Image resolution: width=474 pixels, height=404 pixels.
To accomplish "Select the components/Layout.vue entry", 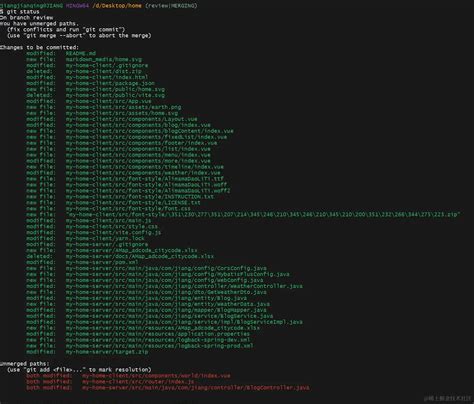I will tap(112, 119).
